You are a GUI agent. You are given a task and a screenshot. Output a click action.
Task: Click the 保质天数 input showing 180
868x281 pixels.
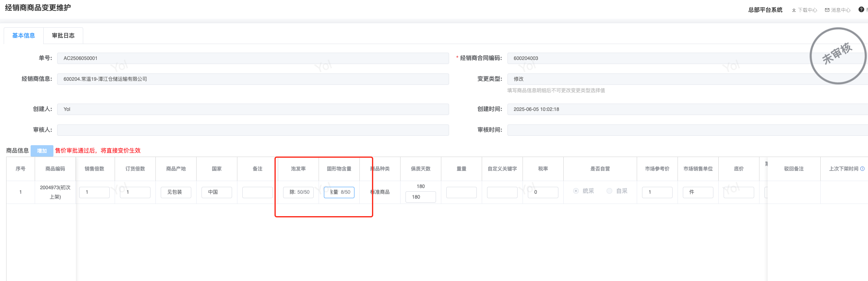(x=421, y=197)
